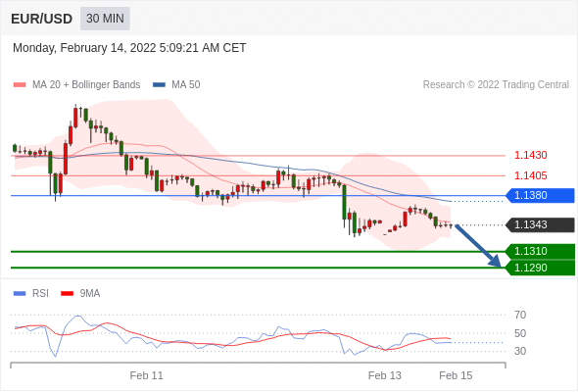Toggle MA 20 + Bollinger Bands legend swatch
The image size is (578, 392).
tap(20, 85)
